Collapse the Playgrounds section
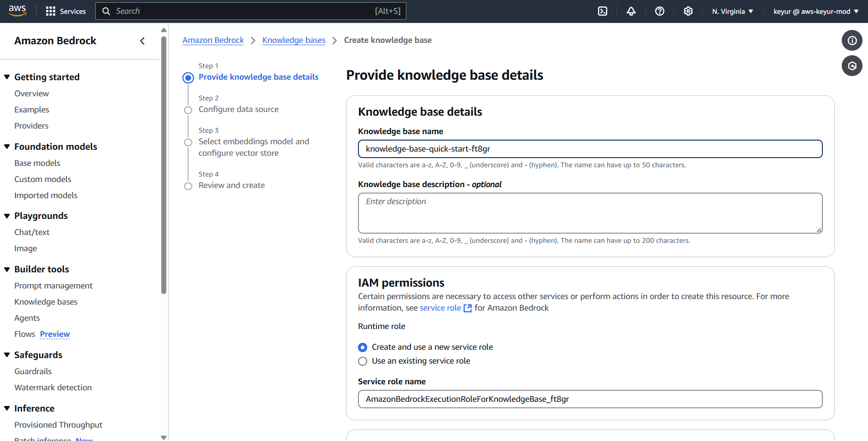This screenshot has width=868, height=441. (7, 216)
